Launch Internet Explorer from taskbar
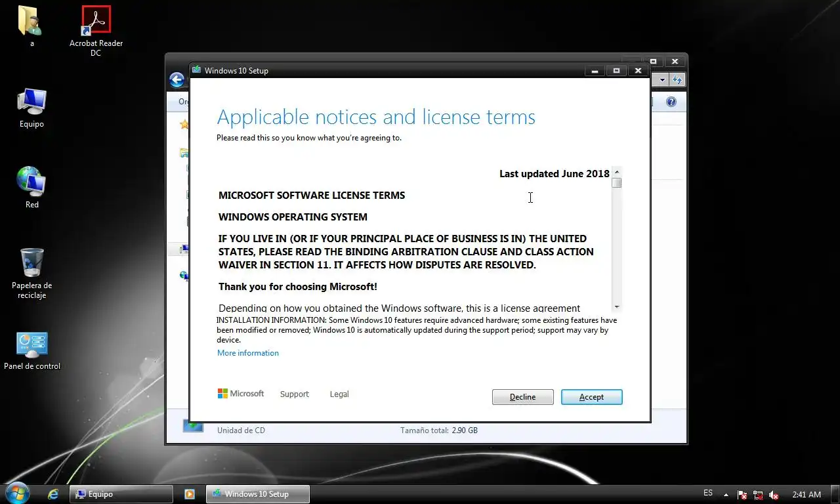This screenshot has height=504, width=840. [x=54, y=494]
